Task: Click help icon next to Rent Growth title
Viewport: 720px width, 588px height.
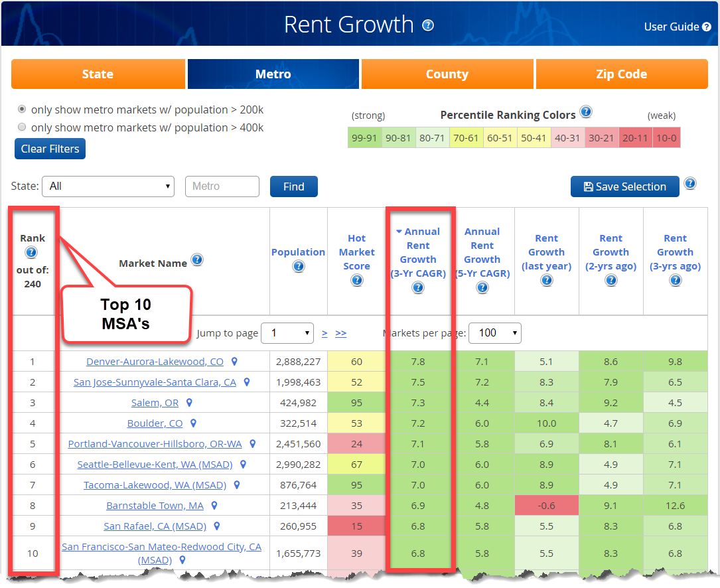Action: pyautogui.click(x=428, y=25)
